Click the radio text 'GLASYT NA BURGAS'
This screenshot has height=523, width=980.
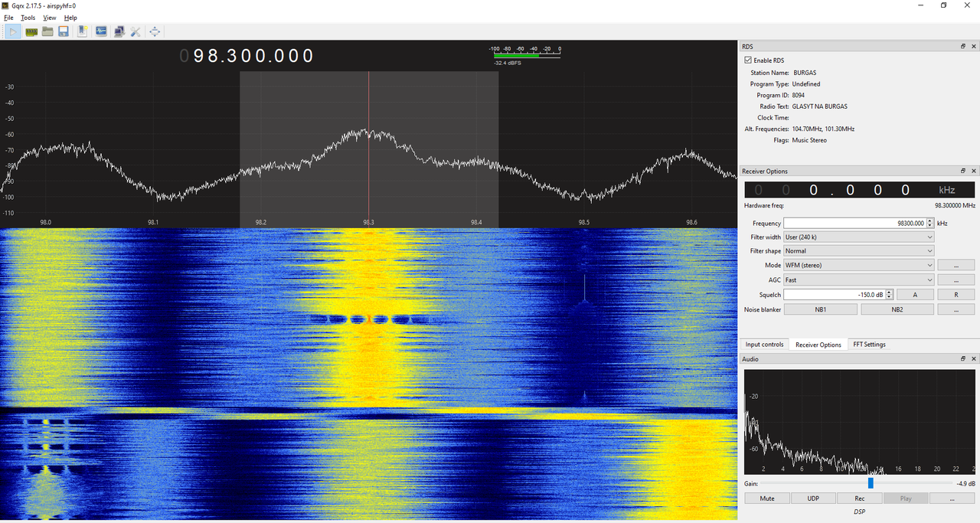coord(819,106)
